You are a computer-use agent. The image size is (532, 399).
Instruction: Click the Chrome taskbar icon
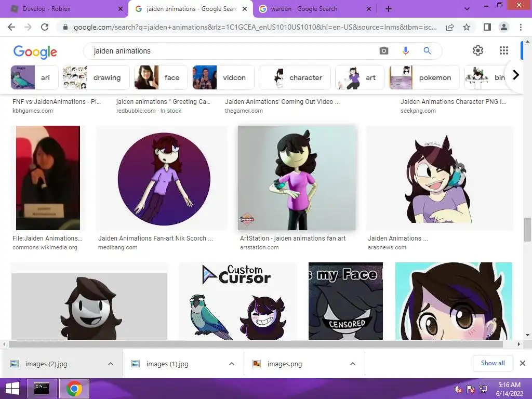pos(74,389)
